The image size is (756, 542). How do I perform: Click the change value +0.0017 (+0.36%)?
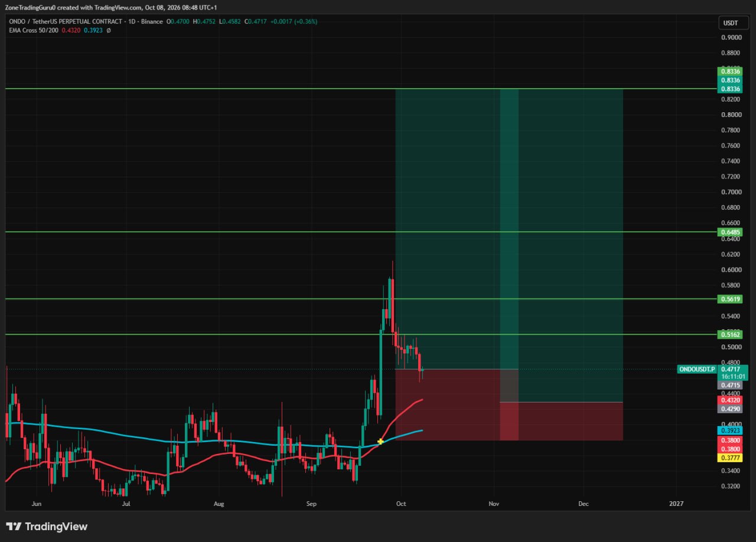tap(294, 22)
